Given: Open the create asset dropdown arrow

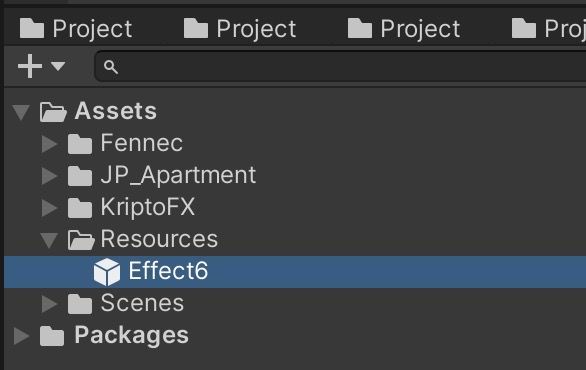Looking at the screenshot, I should click(x=58, y=66).
